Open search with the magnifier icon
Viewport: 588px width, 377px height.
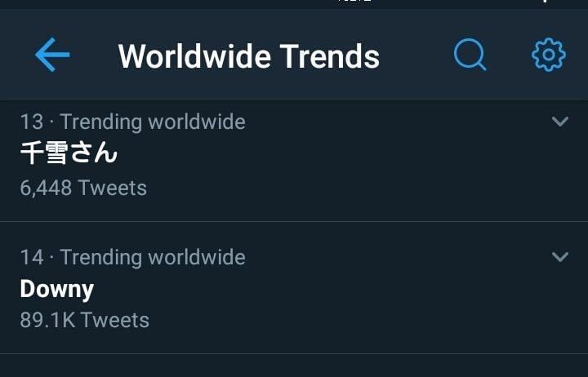(x=470, y=56)
